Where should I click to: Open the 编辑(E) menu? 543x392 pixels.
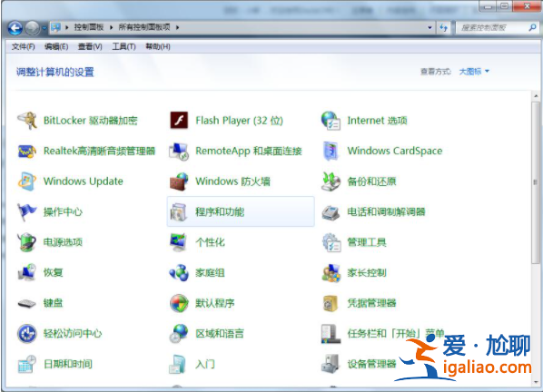[56, 46]
